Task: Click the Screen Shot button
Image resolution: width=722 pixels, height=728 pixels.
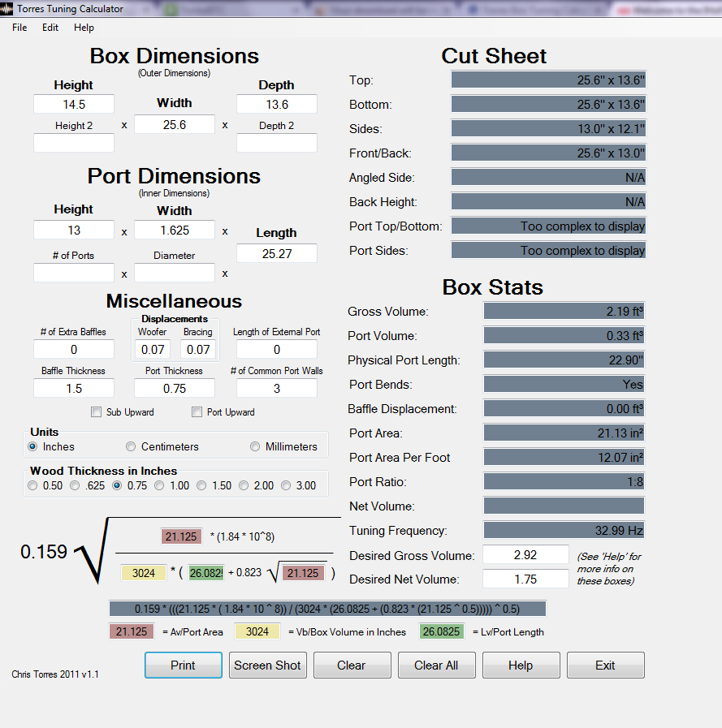Action: [267, 666]
